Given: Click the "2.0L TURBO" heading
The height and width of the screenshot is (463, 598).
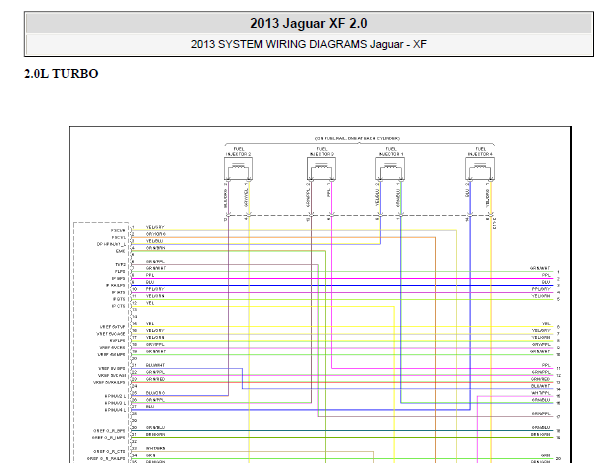Looking at the screenshot, I should [x=61, y=74].
